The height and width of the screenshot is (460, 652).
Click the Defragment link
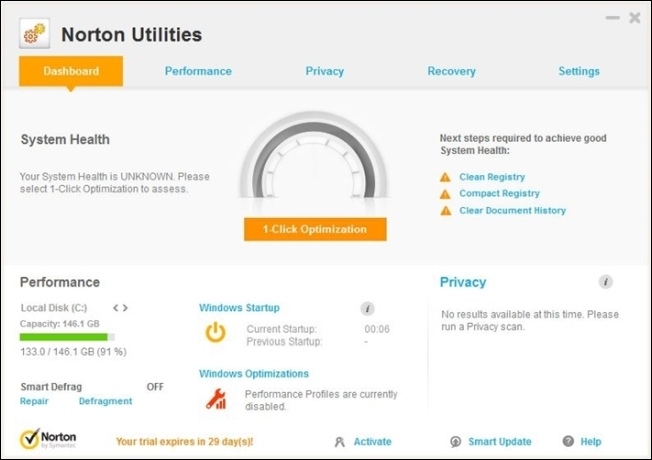point(106,401)
